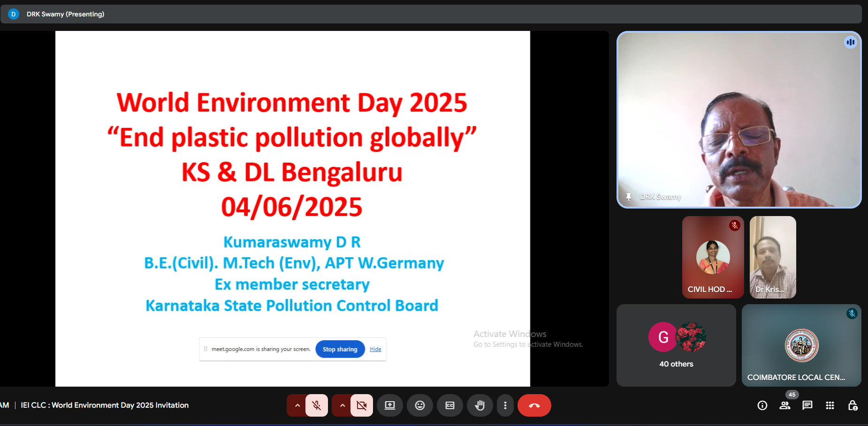868x426 pixels.
Task: Click CIVIL HOD profile photo
Action: (x=713, y=257)
